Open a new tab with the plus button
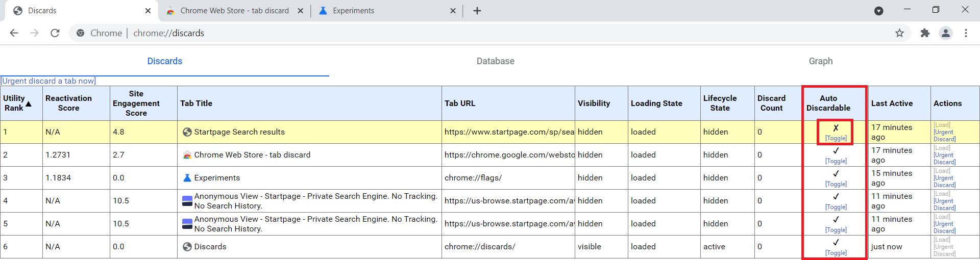The height and width of the screenshot is (260, 980). 477,11
